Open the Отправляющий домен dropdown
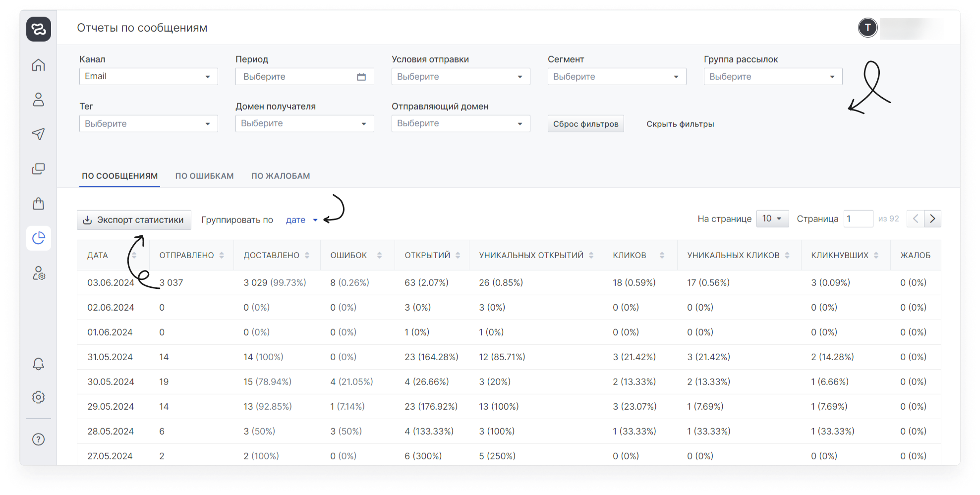The width and height of the screenshot is (980, 495). pyautogui.click(x=461, y=123)
